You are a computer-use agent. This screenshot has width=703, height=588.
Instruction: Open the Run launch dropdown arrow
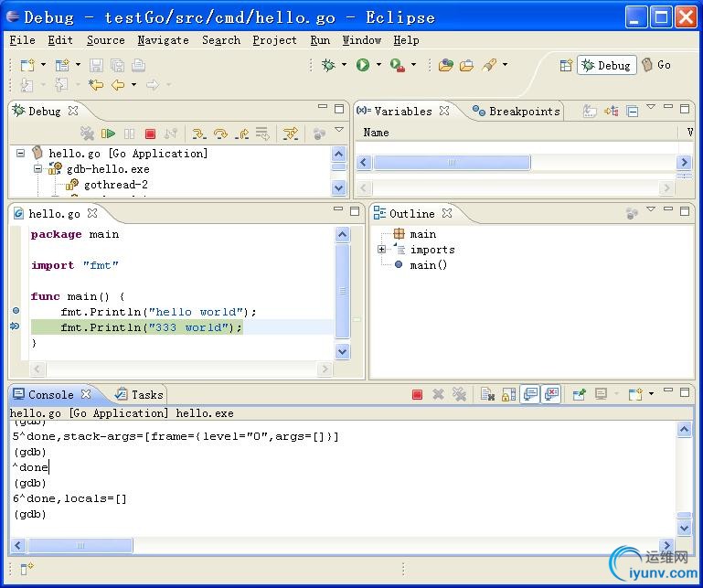(378, 65)
